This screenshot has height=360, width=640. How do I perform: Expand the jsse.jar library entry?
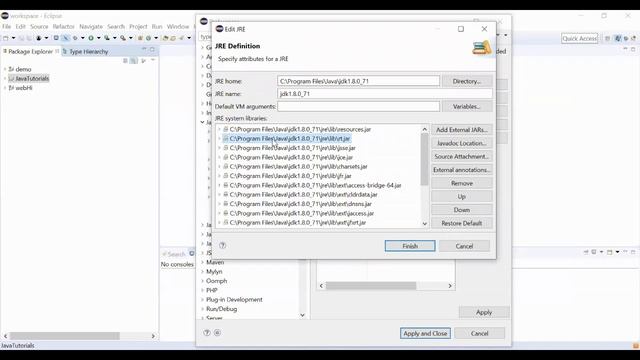tap(219, 148)
